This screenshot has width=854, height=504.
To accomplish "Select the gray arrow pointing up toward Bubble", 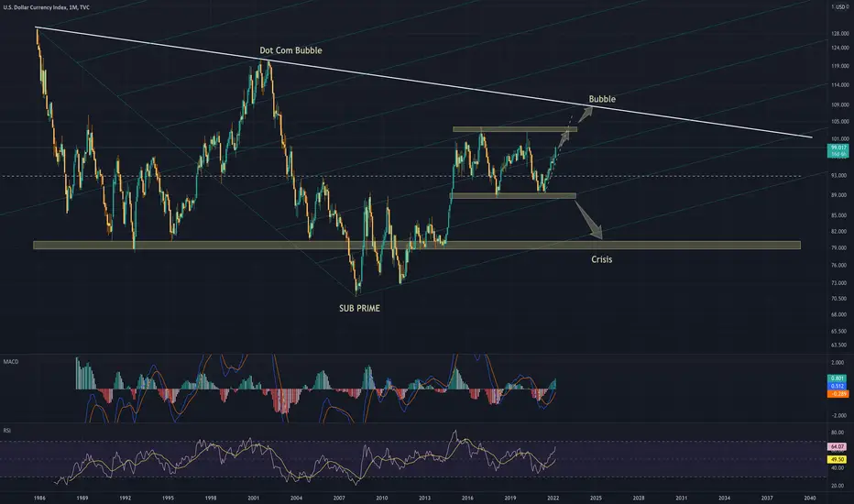I will point(586,114).
